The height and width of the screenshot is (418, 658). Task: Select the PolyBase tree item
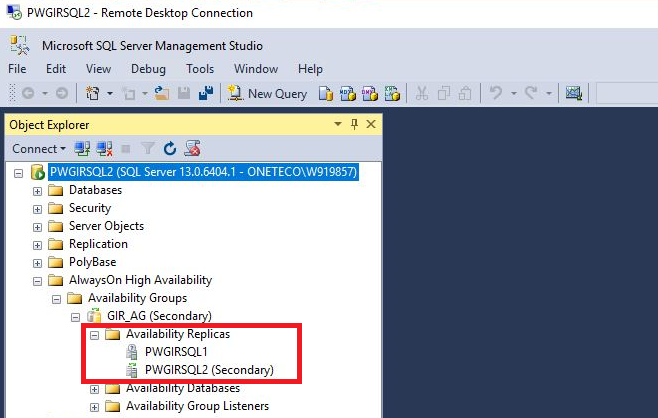pos(92,262)
